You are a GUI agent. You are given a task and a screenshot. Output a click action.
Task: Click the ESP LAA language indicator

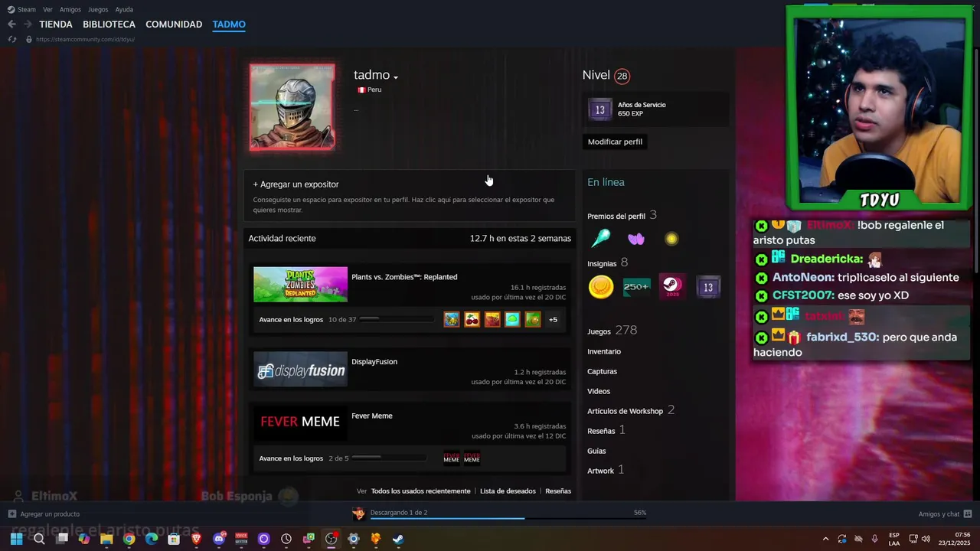[894, 539]
